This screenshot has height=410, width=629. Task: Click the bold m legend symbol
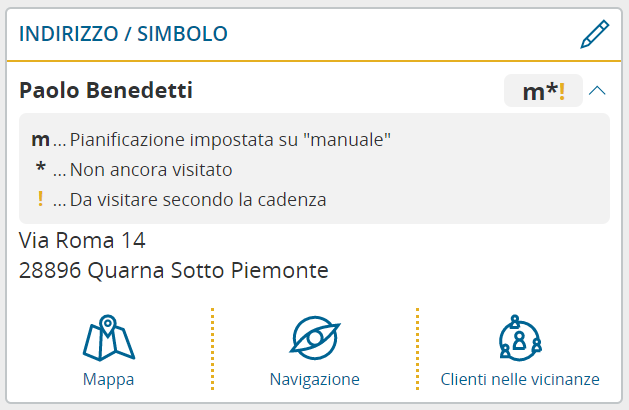point(41,140)
